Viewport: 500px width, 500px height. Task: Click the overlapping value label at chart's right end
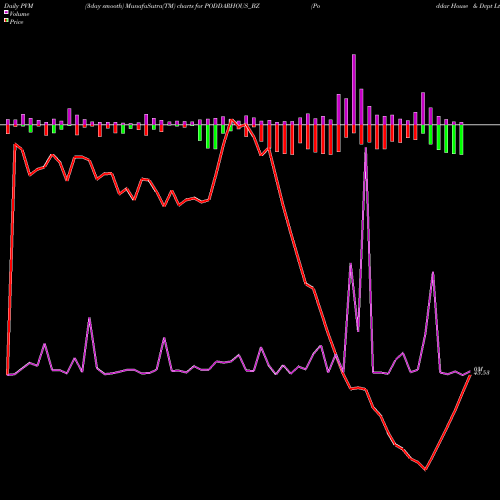tap(482, 371)
